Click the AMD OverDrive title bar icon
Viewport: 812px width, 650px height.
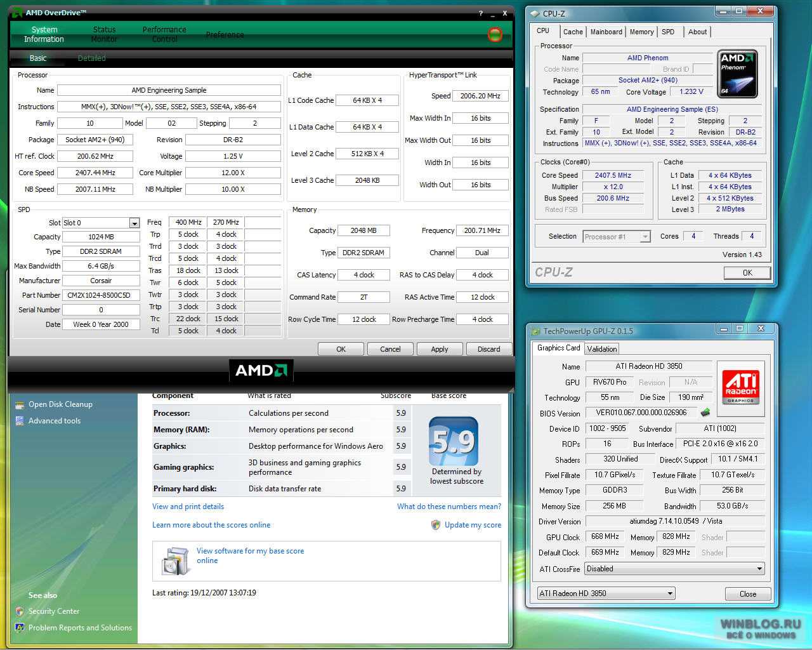pyautogui.click(x=18, y=13)
